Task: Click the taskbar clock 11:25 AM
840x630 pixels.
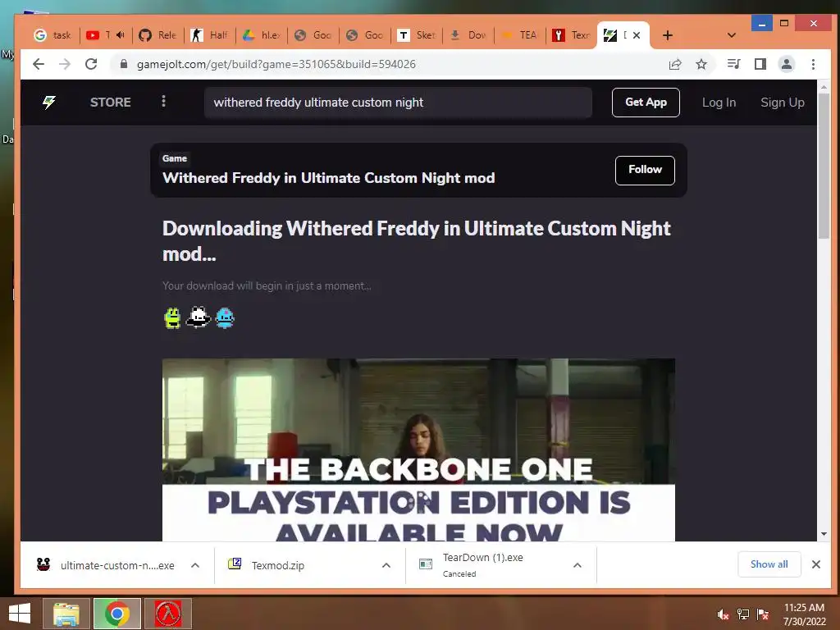Action: pos(804,608)
